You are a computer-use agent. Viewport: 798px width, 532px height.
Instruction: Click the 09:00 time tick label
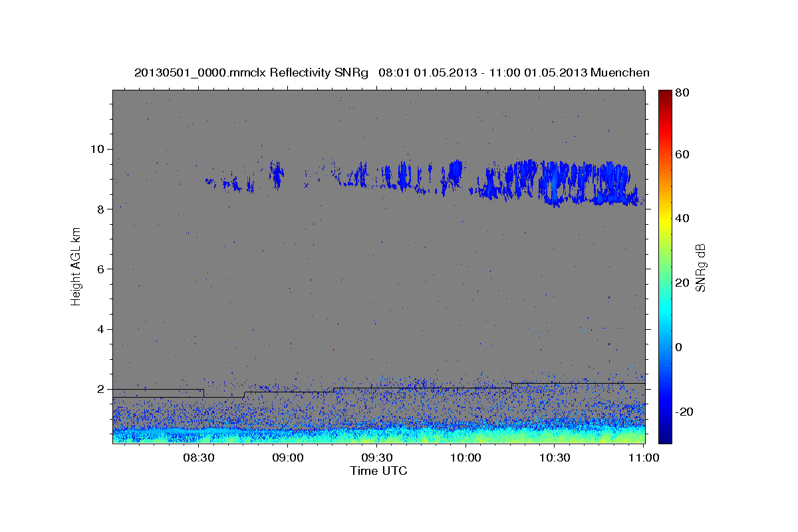click(x=288, y=458)
